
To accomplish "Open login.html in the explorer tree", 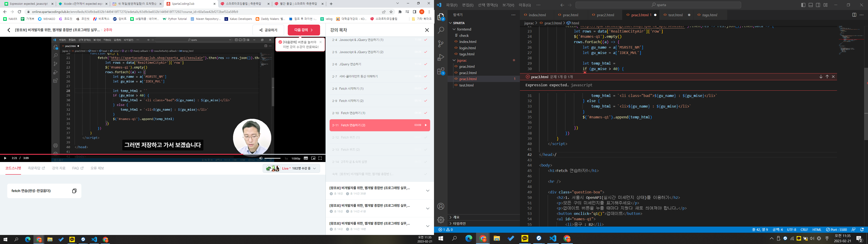I will click(467, 48).
